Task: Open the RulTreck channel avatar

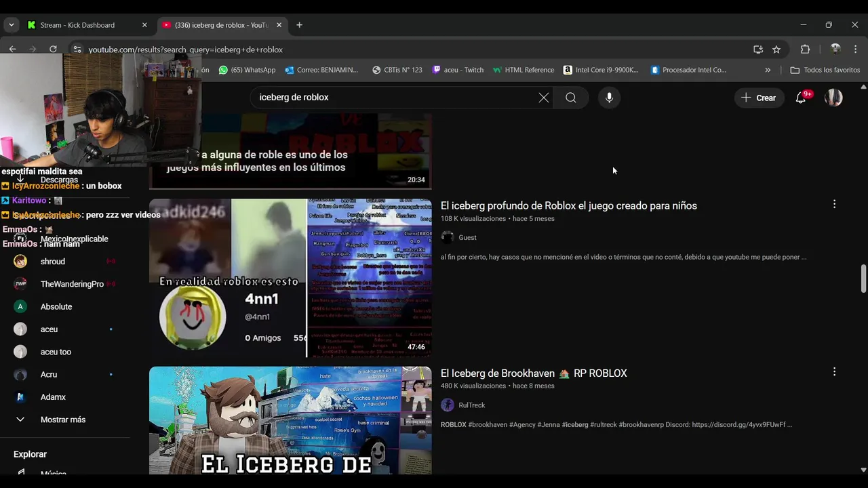Action: [x=448, y=405]
